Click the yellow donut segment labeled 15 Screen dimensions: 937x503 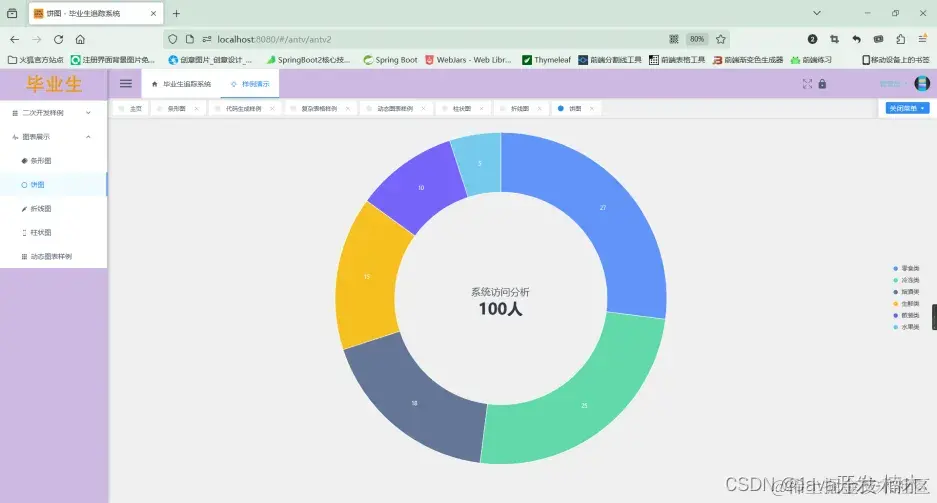point(368,276)
